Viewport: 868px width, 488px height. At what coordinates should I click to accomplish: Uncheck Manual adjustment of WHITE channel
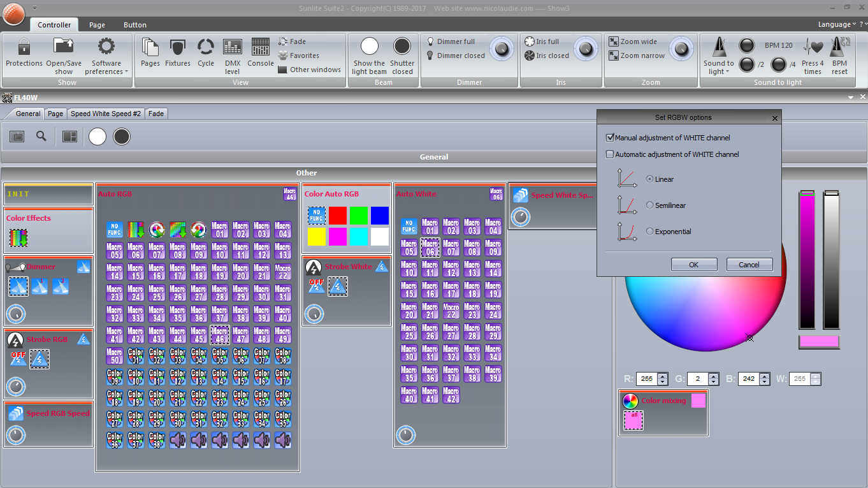610,138
